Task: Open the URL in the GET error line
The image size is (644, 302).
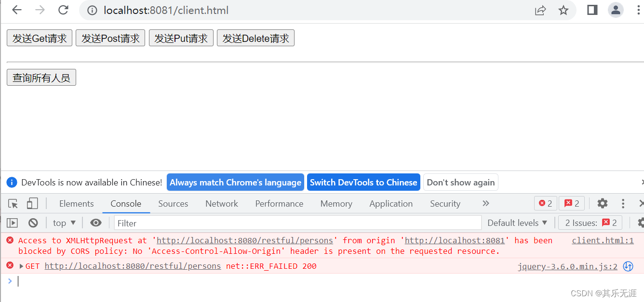Action: click(x=133, y=266)
